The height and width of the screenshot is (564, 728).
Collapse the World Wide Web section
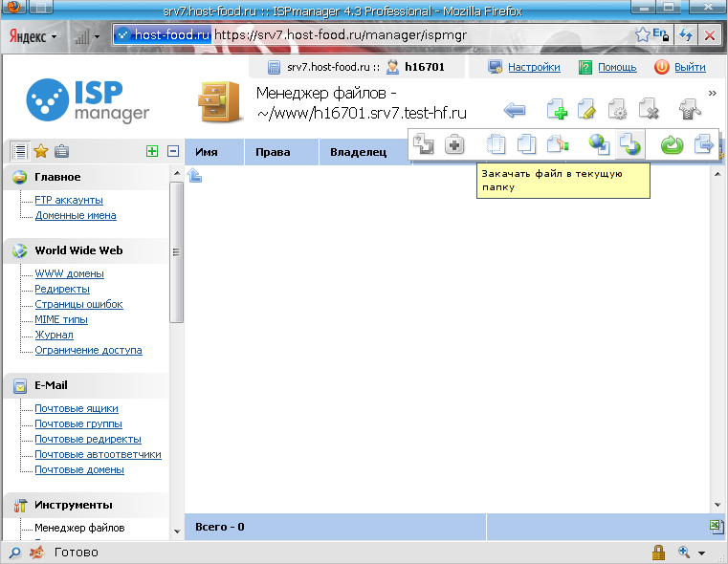tap(78, 250)
